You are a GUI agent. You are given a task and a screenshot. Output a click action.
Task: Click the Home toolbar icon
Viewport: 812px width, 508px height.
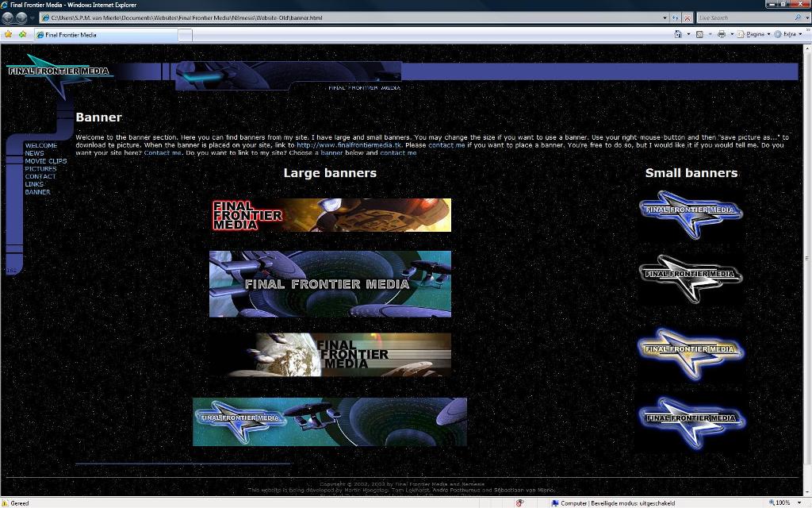pos(678,34)
